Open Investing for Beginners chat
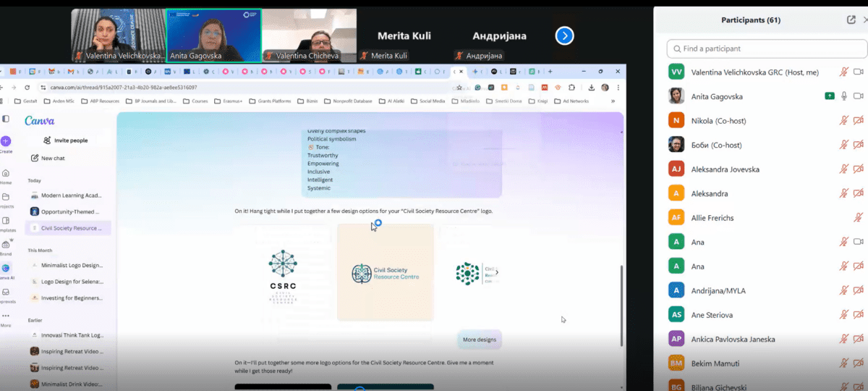 [67, 298]
